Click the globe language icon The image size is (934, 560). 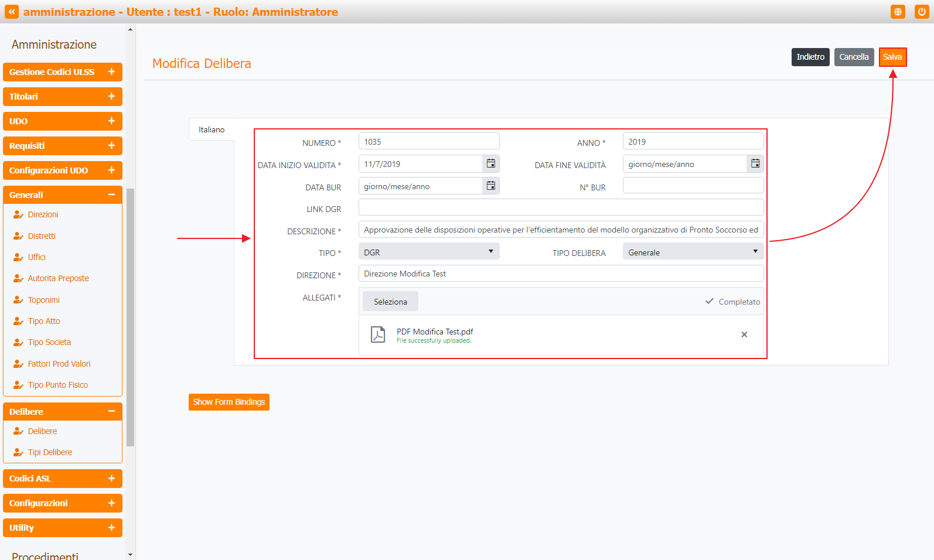point(898,12)
